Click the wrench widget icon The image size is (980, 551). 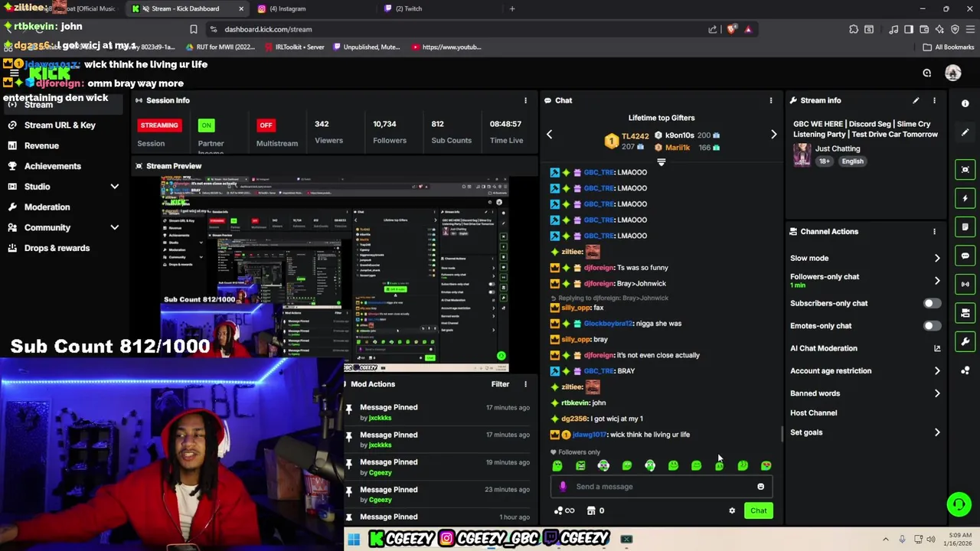tap(965, 341)
